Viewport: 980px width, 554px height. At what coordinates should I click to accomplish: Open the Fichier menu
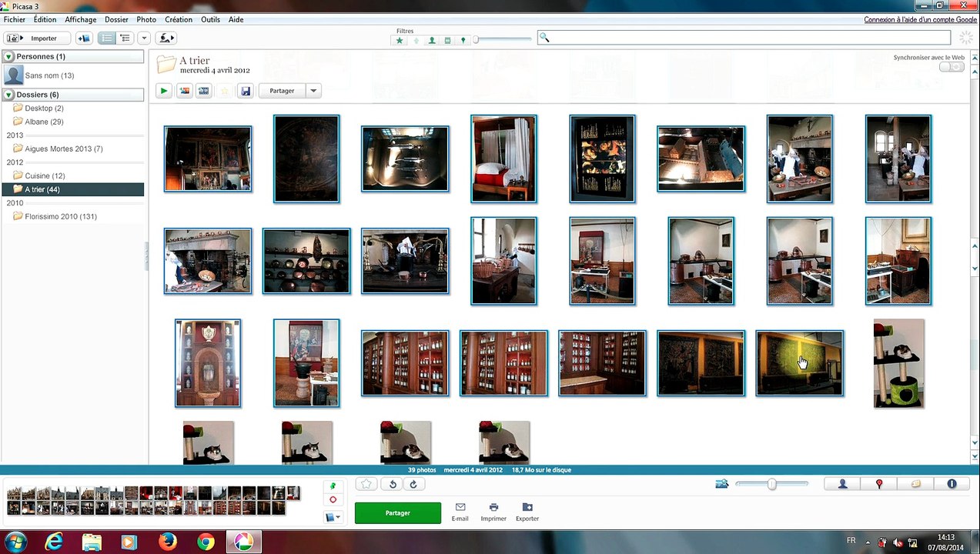point(15,20)
